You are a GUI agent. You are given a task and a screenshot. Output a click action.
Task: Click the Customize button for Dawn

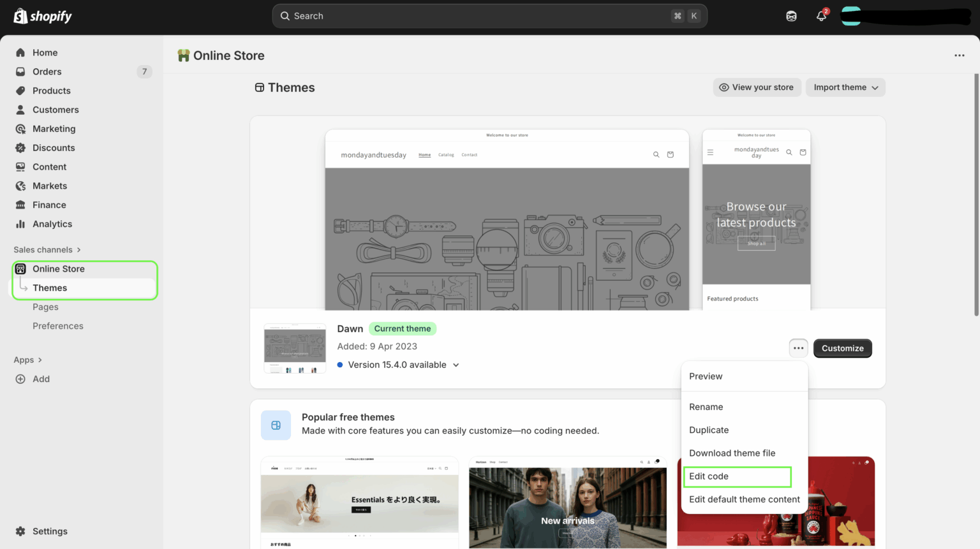(x=842, y=348)
